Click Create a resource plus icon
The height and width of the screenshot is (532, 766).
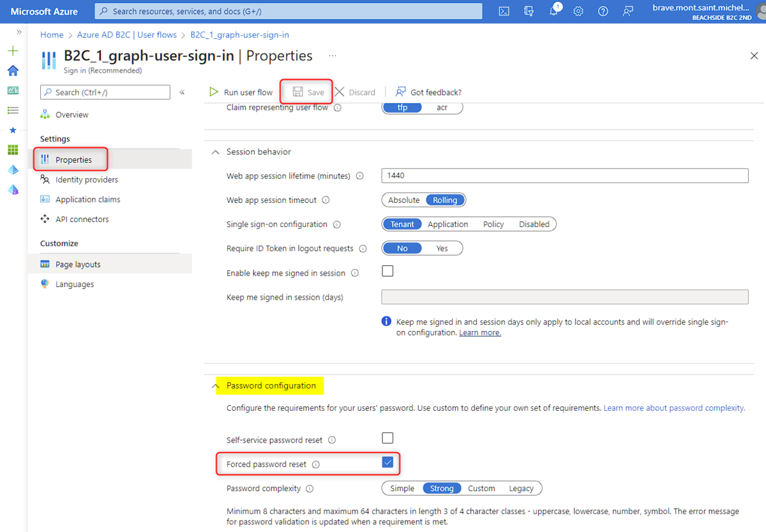13,51
